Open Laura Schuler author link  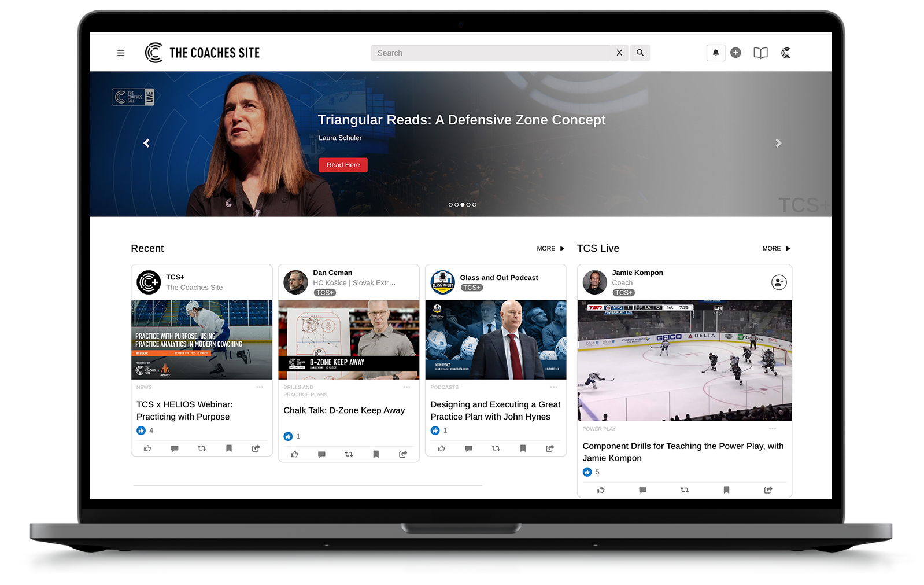(340, 138)
